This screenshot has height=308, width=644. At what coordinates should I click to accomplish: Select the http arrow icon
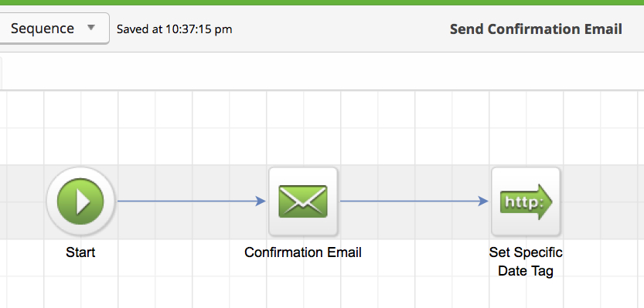click(x=526, y=201)
